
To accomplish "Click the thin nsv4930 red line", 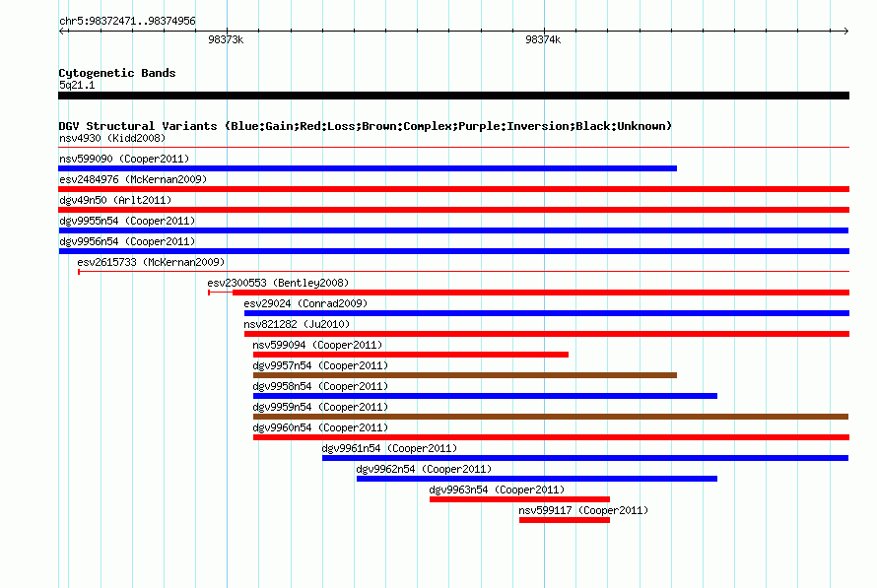I will 453,148.
